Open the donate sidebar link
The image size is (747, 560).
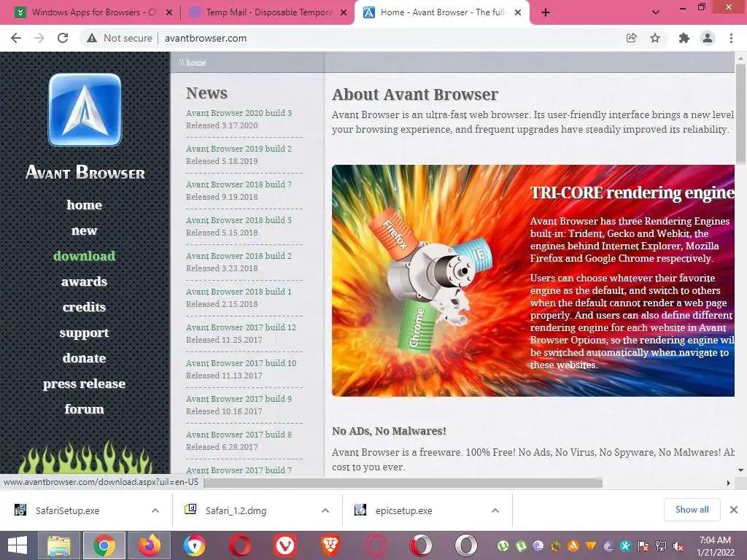pos(85,358)
